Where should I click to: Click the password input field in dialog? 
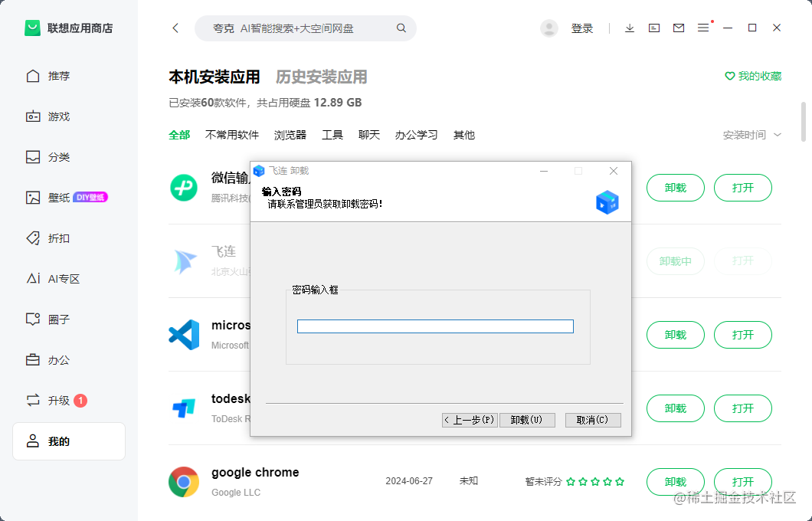pos(435,326)
